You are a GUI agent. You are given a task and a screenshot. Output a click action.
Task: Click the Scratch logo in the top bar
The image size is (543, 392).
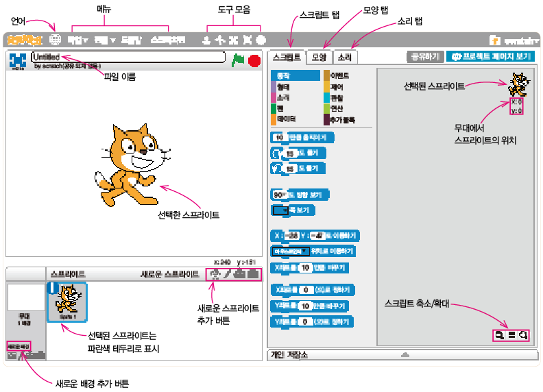click(25, 40)
